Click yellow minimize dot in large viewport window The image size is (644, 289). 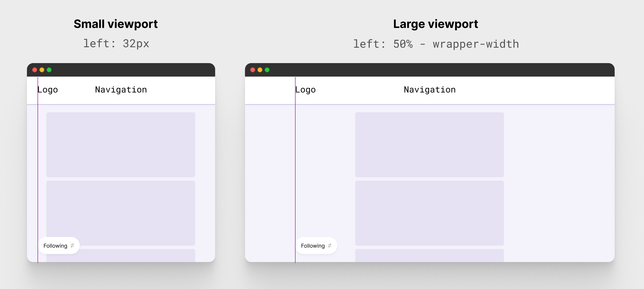click(260, 70)
